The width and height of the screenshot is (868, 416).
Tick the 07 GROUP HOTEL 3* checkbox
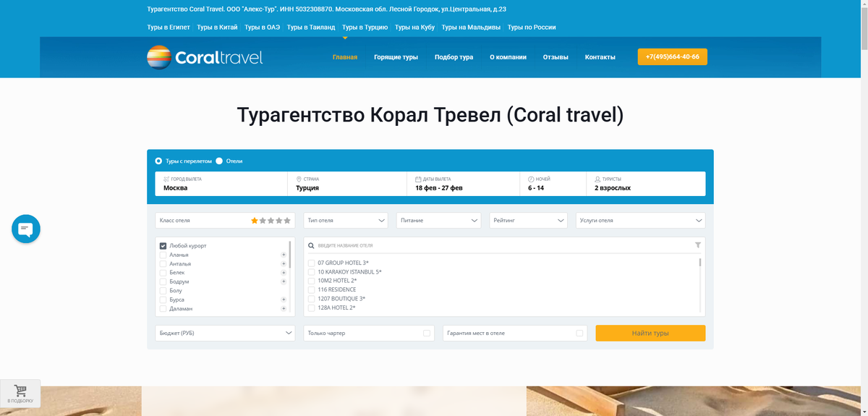point(311,263)
